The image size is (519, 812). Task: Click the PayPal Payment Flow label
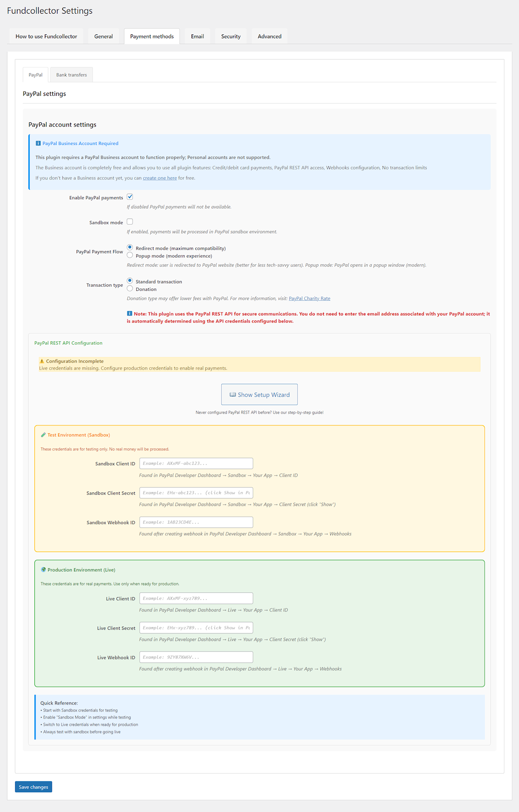100,252
